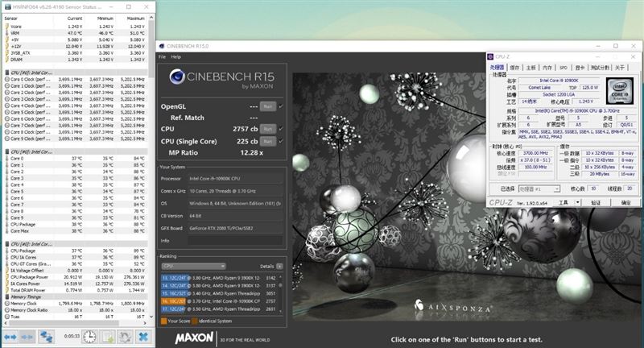Click HWiNFO blue X close-sensors icon
This screenshot has width=644, height=348.
point(143,337)
